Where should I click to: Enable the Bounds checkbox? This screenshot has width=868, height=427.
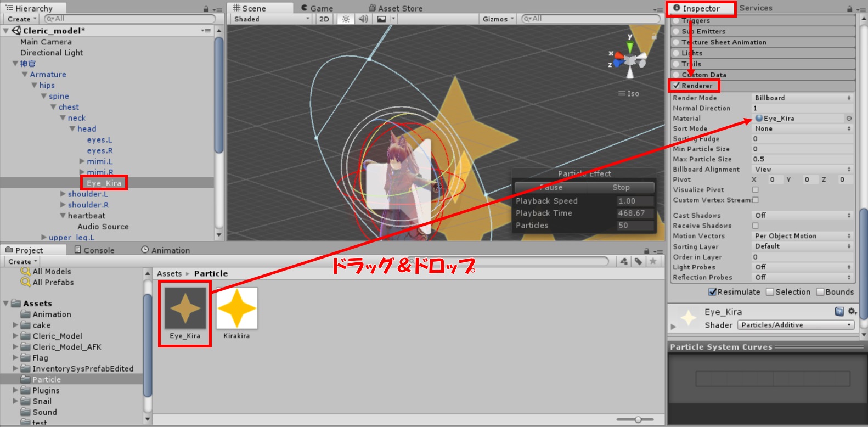point(820,292)
